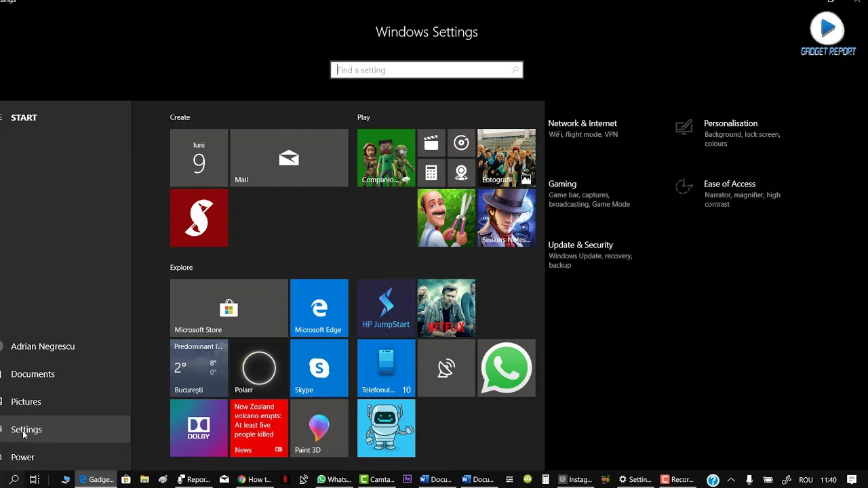
Task: Open the Dolby tile
Action: point(199,428)
